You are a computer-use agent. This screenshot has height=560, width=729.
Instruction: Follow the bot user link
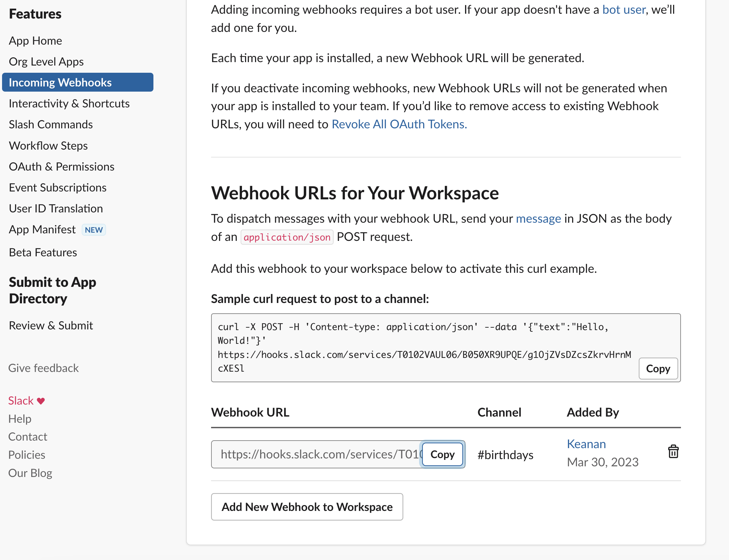(x=624, y=10)
